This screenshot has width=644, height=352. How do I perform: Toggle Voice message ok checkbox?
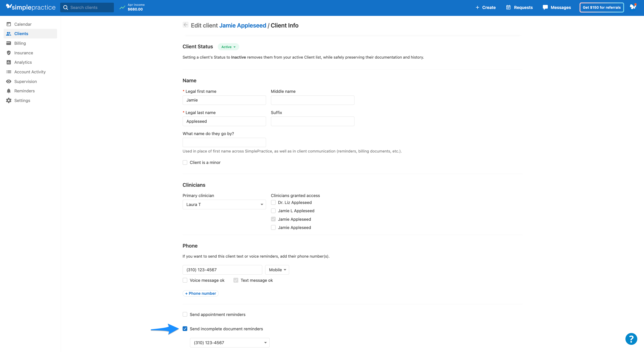[185, 280]
